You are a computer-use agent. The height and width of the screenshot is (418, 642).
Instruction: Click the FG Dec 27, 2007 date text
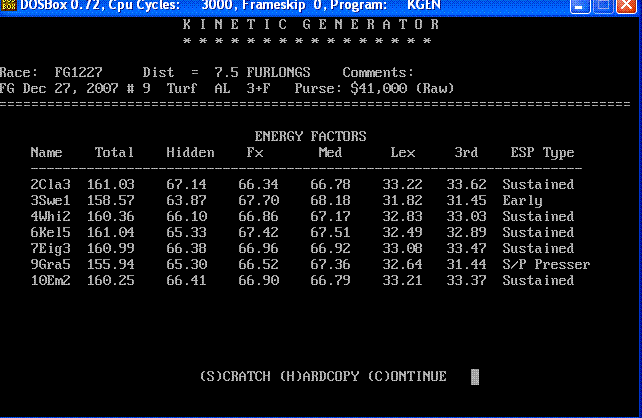coord(59,88)
